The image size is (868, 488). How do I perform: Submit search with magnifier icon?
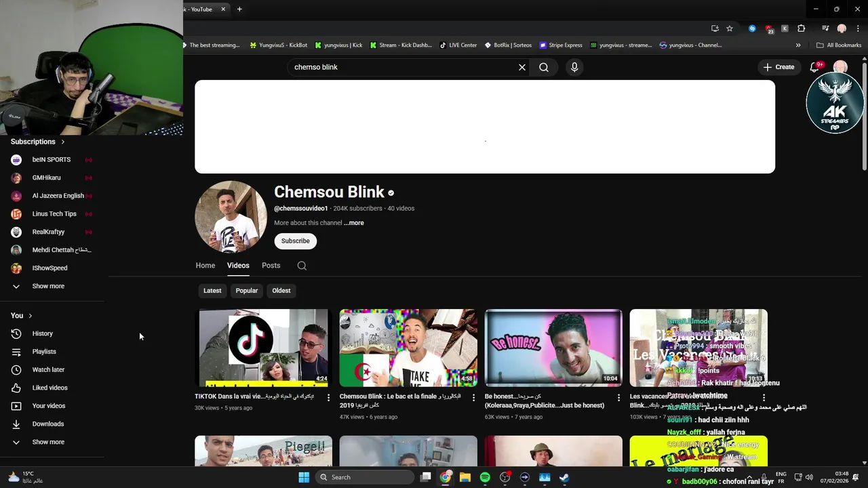tap(544, 67)
